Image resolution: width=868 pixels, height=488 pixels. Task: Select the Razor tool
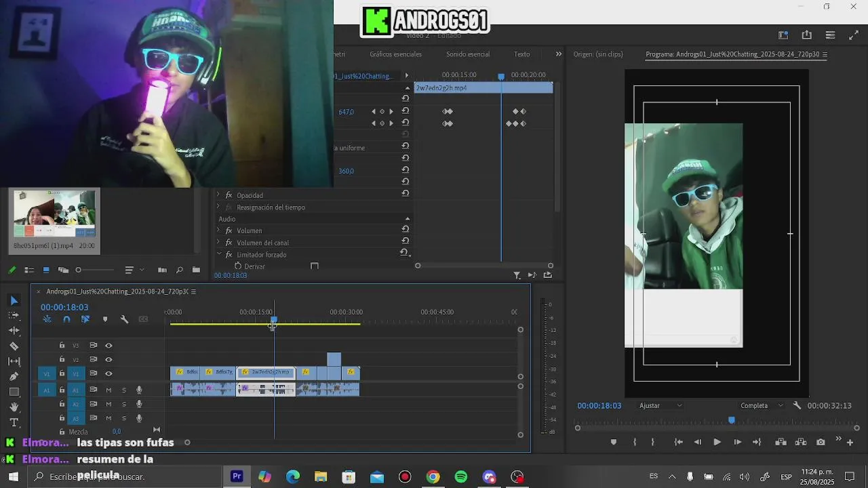pyautogui.click(x=14, y=346)
